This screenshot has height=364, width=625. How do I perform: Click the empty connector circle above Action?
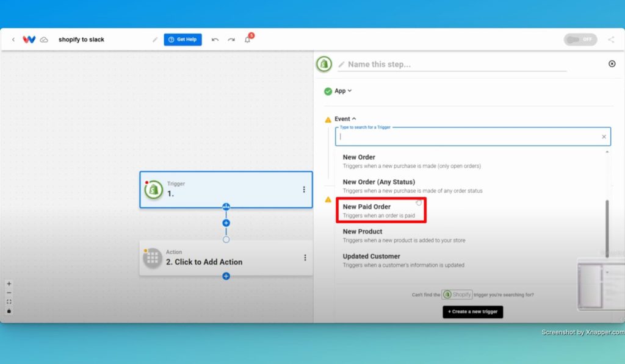pos(226,240)
